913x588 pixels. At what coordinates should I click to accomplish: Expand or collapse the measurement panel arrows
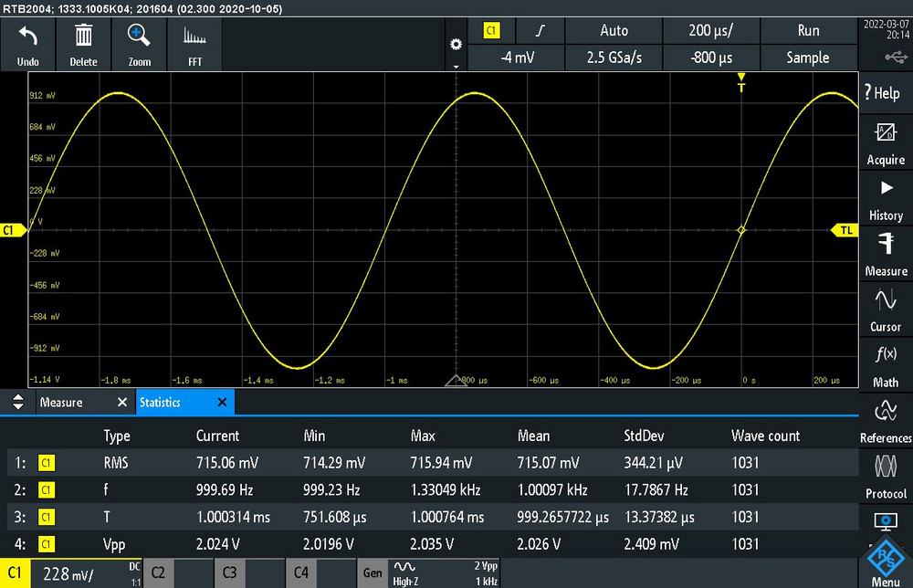[x=18, y=402]
